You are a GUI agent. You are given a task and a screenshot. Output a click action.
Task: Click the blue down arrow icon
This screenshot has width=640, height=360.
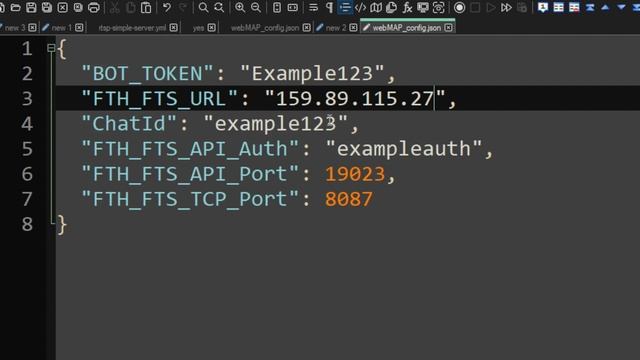click(x=621, y=7)
